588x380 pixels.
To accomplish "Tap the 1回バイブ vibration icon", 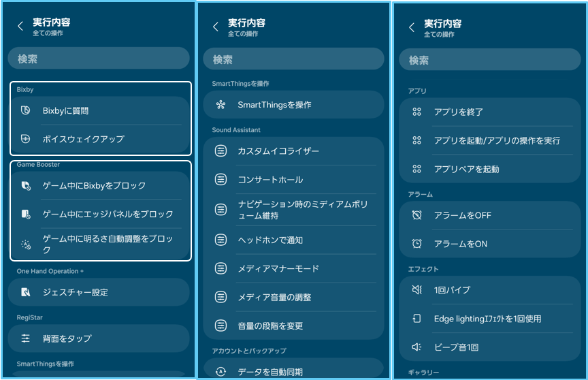I will [x=416, y=289].
